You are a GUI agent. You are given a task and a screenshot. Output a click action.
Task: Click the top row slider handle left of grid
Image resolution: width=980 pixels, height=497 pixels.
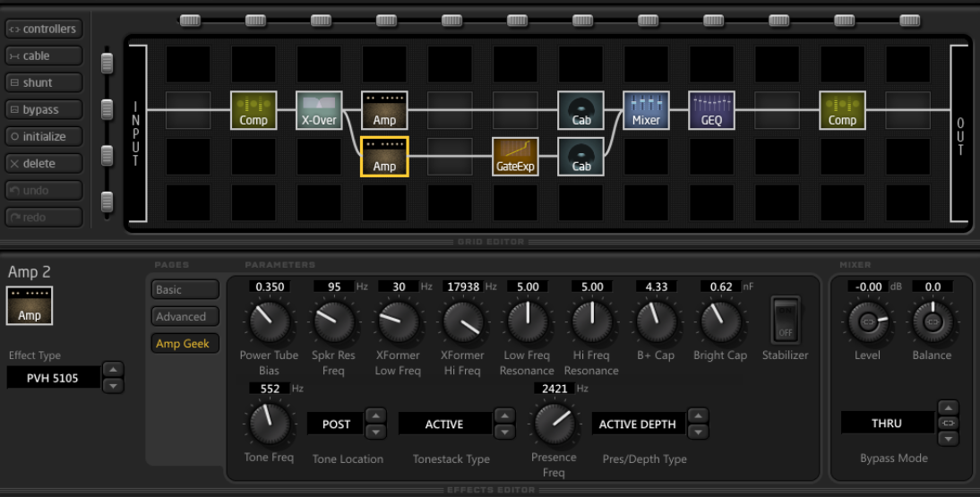[107, 64]
